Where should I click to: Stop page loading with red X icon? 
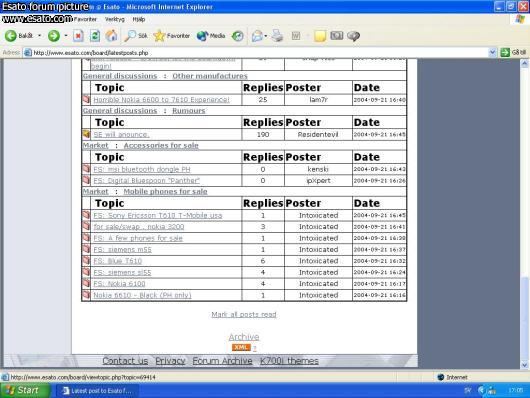(78, 36)
